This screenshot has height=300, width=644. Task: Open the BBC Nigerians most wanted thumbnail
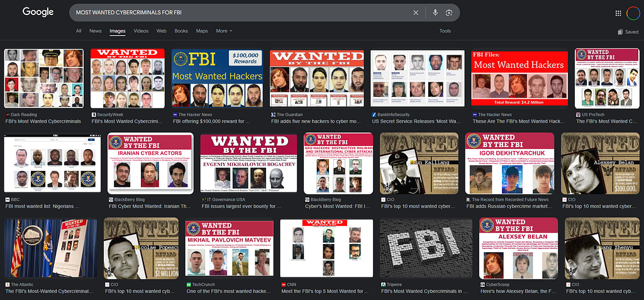tap(52, 164)
